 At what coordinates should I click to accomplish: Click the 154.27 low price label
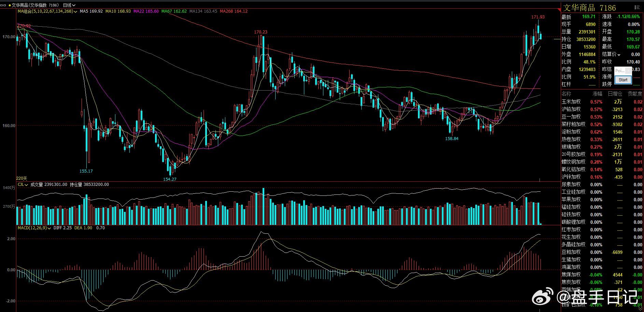[x=170, y=179]
